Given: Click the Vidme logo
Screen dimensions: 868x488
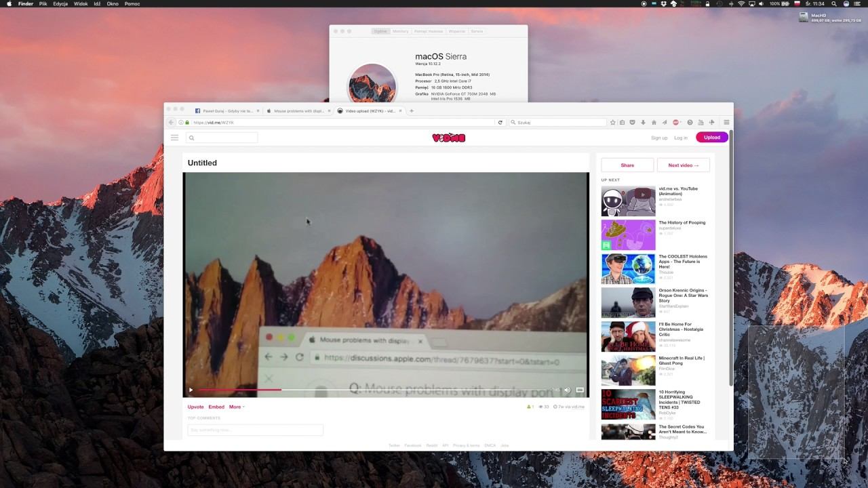Looking at the screenshot, I should pos(448,138).
